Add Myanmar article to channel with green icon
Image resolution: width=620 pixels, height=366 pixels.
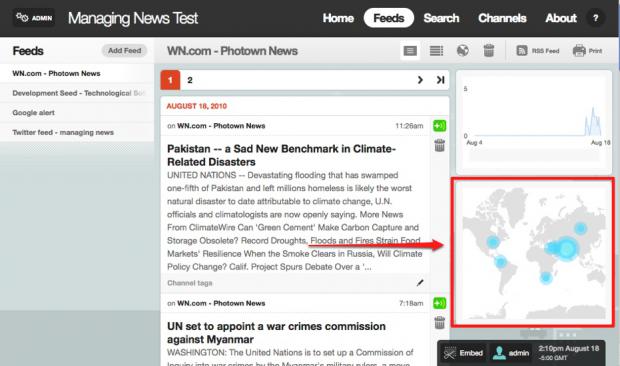440,303
